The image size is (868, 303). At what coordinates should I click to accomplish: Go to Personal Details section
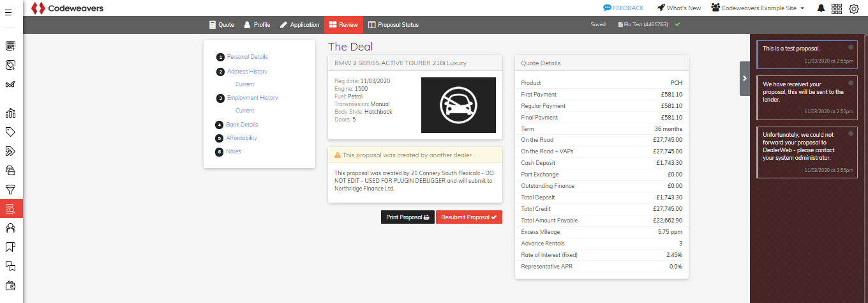point(248,57)
